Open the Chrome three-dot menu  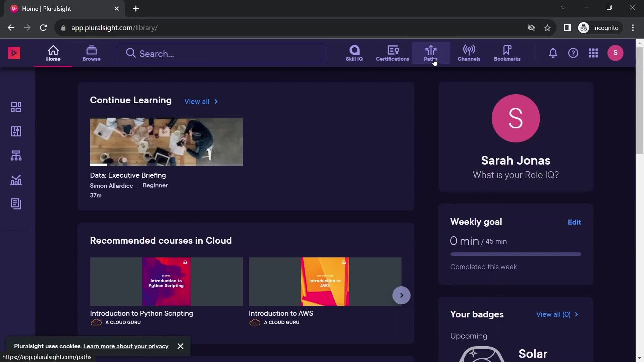(633, 28)
